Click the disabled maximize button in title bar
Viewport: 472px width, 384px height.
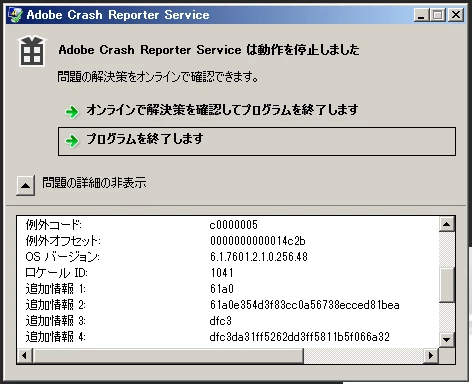(x=437, y=15)
